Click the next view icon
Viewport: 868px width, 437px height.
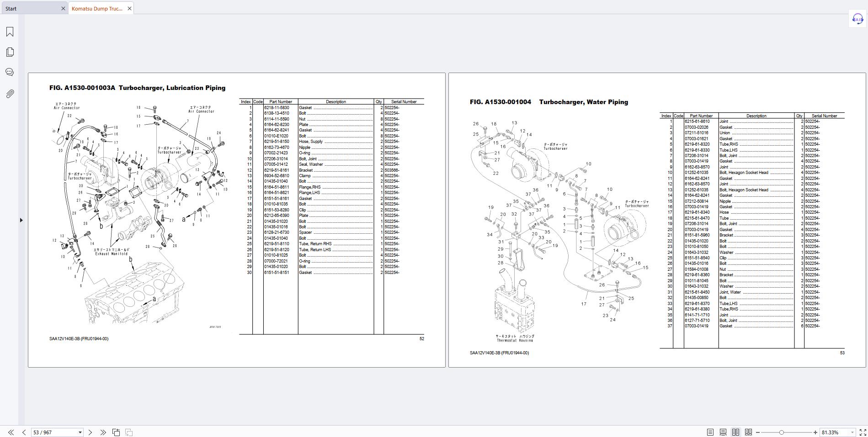click(129, 432)
